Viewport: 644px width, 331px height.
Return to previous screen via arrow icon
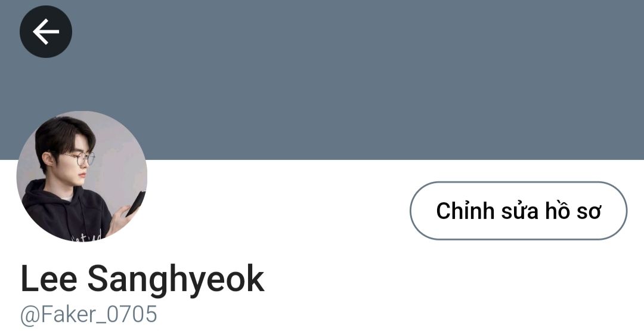coord(45,32)
